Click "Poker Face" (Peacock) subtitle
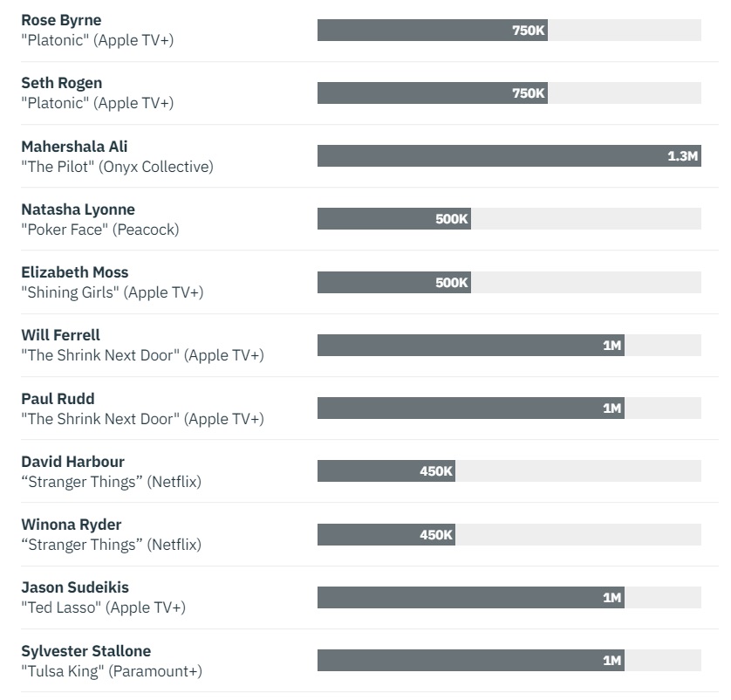 pos(100,230)
